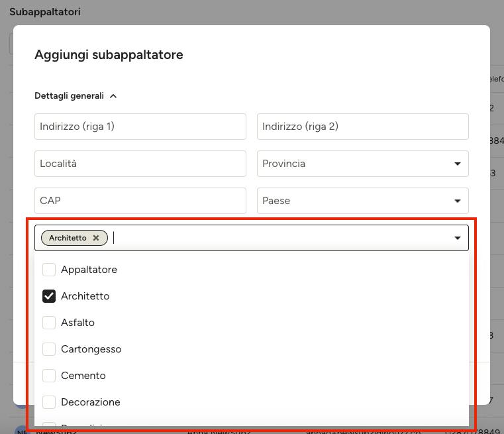Screen dimensions: 504x434
Task: Check the Cartongesso checkbox
Action: pos(49,349)
